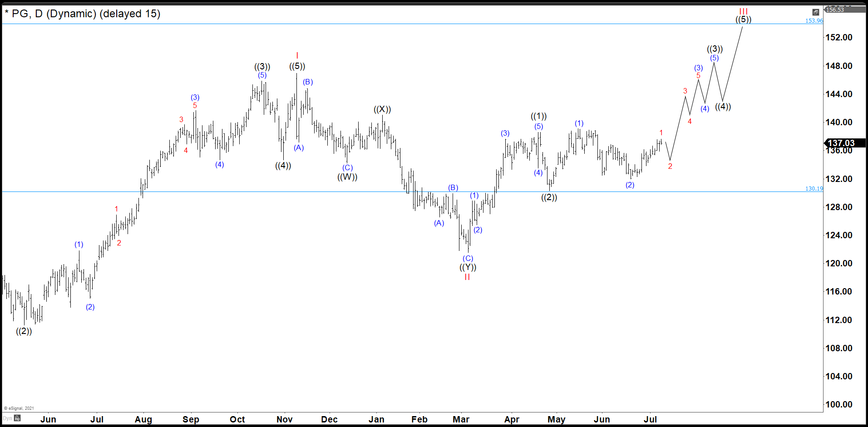Viewport: 868px width, 427px height.
Task: Click the Mar month label
Action: pos(461,420)
